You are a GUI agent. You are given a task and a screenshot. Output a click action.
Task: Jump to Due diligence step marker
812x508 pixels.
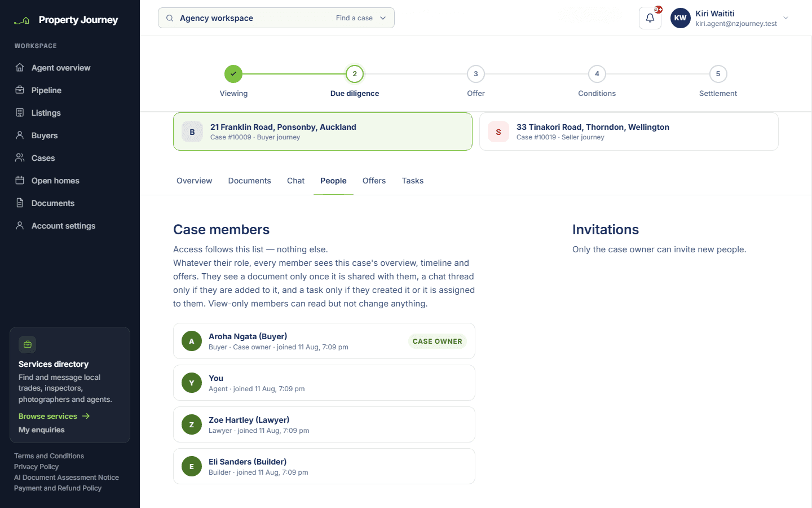coord(355,74)
